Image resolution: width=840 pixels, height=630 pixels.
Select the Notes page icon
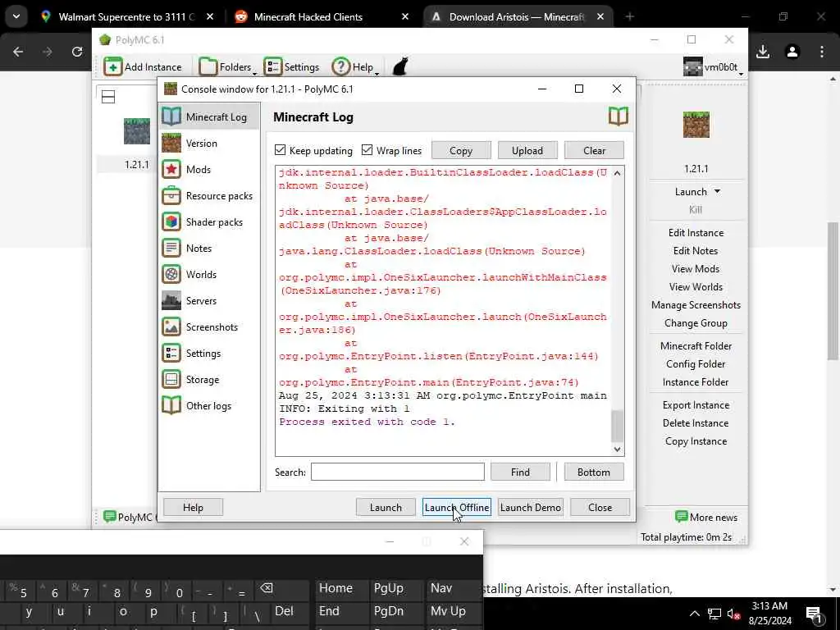[x=171, y=248]
